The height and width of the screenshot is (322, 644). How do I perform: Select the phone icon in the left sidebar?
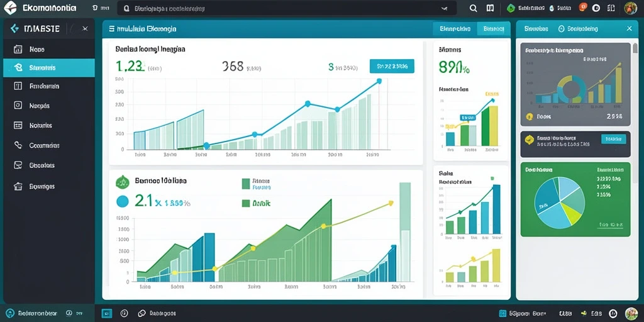18,145
